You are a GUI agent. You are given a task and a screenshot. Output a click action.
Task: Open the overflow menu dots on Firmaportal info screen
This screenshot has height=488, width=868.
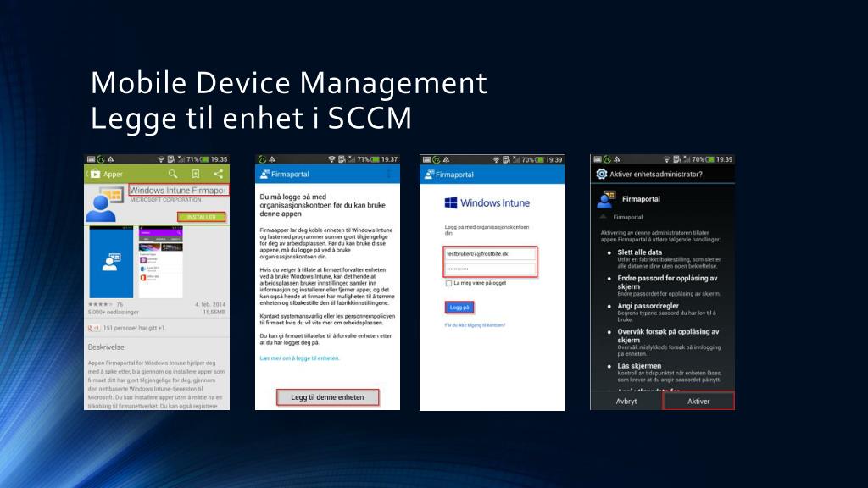pyautogui.click(x=388, y=174)
